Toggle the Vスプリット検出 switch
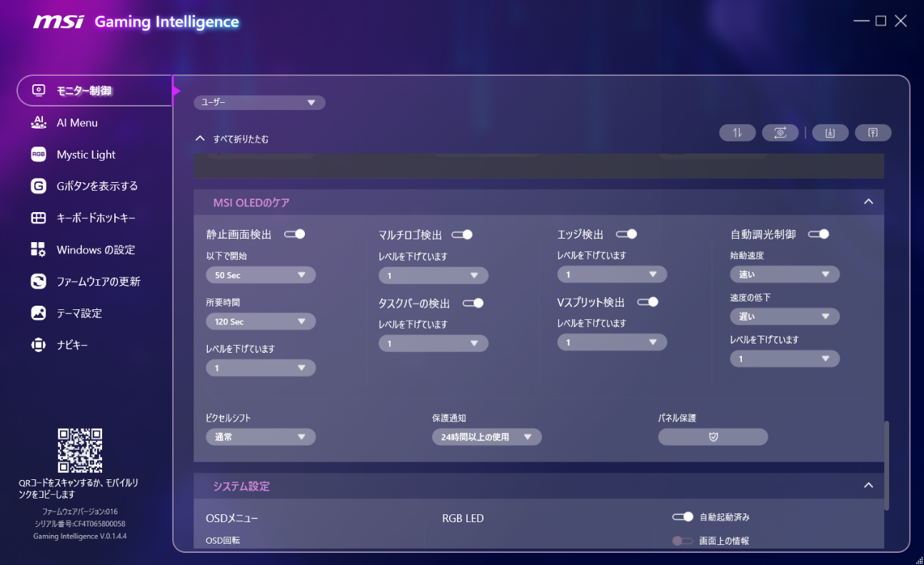924x565 pixels. [x=648, y=301]
